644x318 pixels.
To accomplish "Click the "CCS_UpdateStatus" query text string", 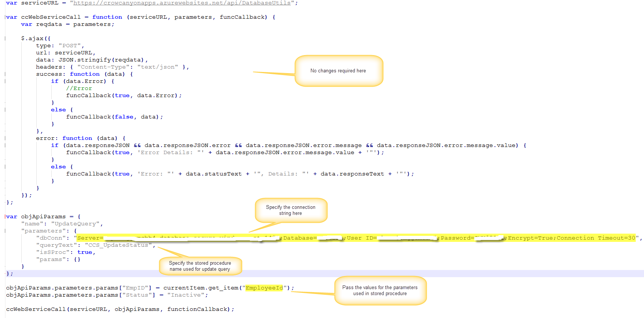I will click(x=118, y=245).
